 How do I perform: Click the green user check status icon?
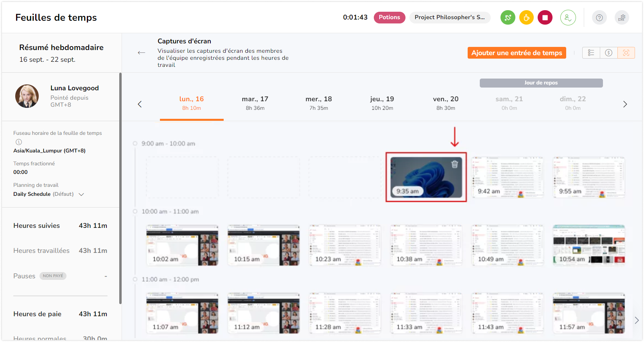coord(568,18)
